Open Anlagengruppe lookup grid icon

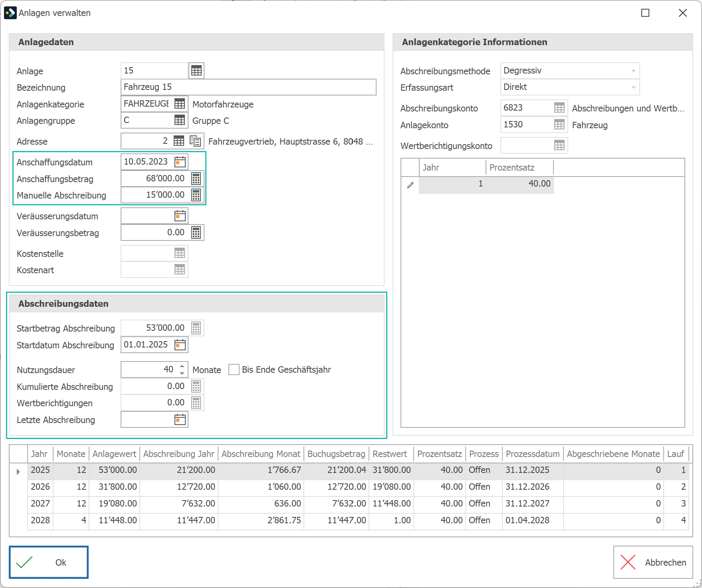tap(180, 120)
